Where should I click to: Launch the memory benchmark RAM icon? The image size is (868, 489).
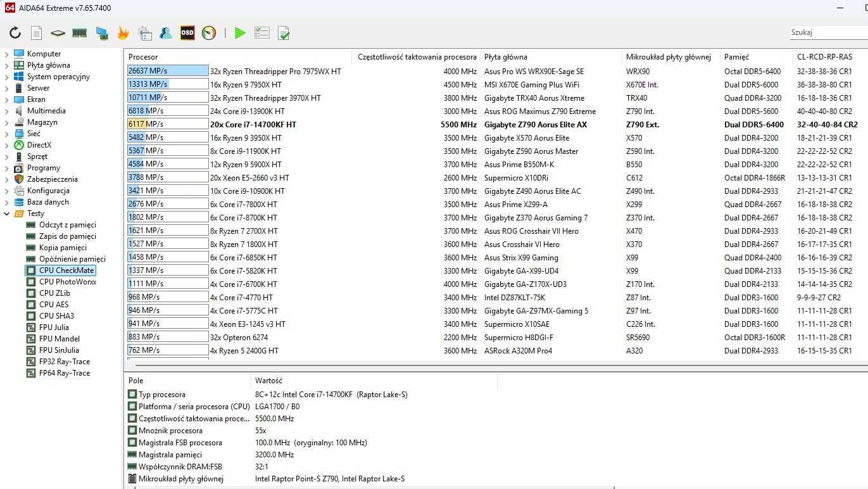coord(80,33)
